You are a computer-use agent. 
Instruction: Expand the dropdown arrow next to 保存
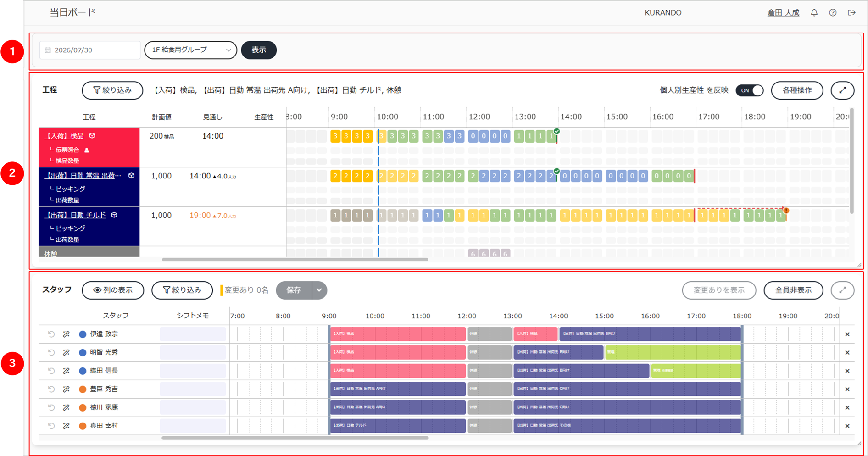point(319,290)
